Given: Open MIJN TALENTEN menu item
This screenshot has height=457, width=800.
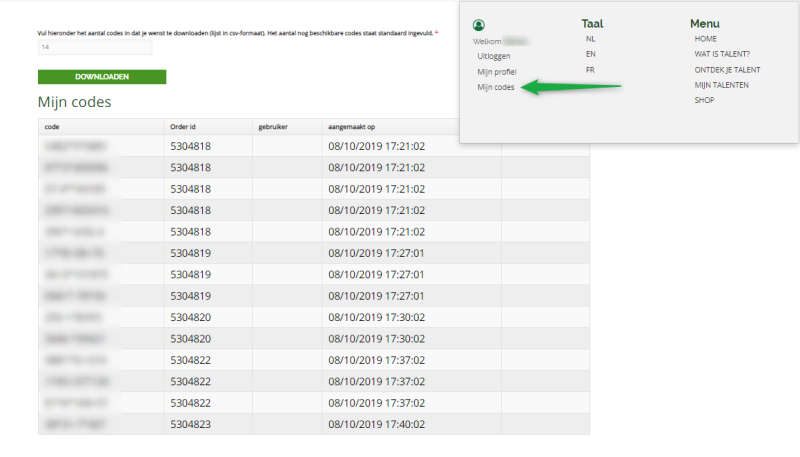Looking at the screenshot, I should tap(721, 85).
